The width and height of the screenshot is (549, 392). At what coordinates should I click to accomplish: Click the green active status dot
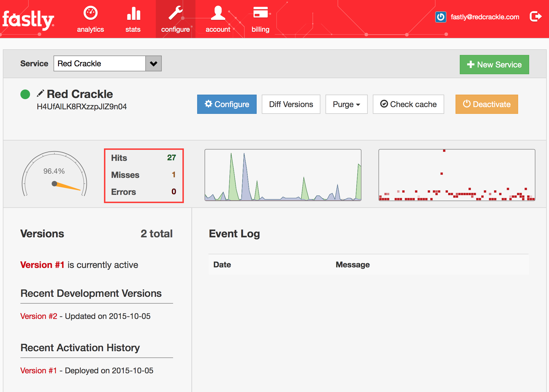coord(25,94)
